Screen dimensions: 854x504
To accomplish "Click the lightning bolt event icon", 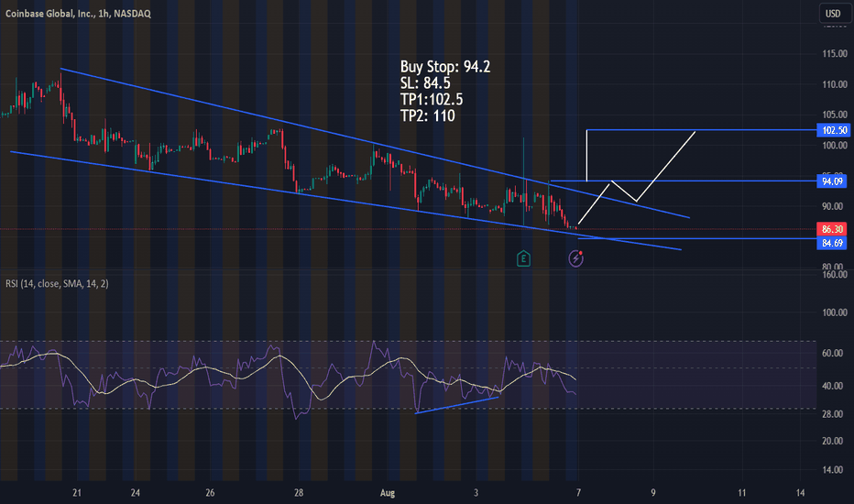I will pos(575,258).
